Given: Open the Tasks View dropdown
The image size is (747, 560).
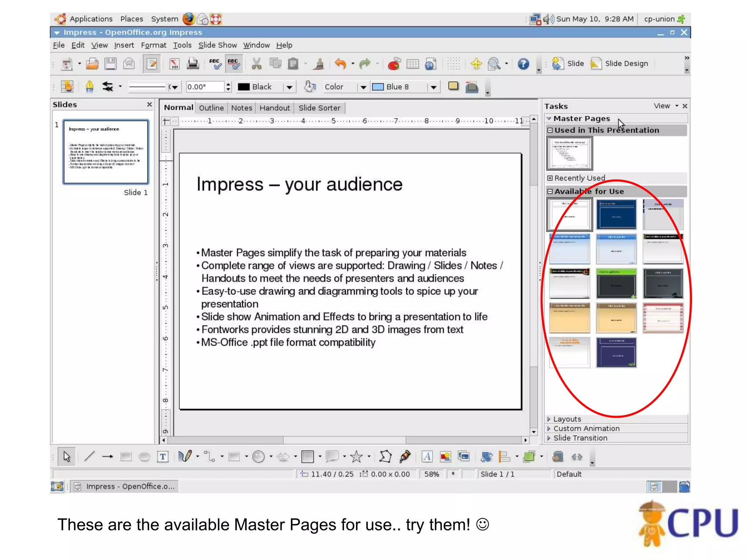Looking at the screenshot, I should point(666,106).
